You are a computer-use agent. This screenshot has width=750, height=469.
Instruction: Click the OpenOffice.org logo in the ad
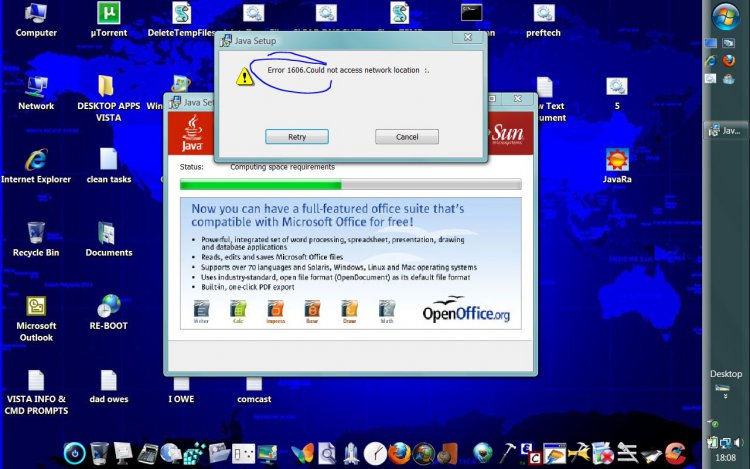pyautogui.click(x=466, y=309)
